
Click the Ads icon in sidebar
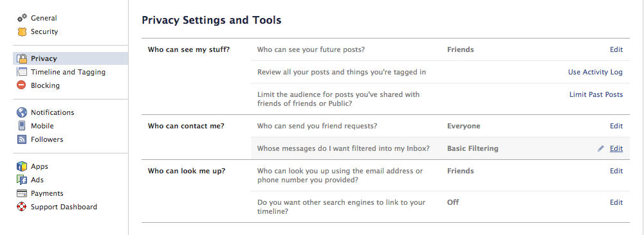click(22, 180)
